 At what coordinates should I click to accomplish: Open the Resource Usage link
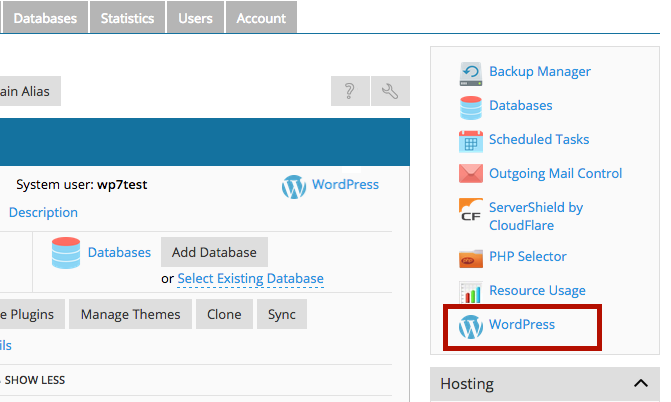(x=537, y=290)
